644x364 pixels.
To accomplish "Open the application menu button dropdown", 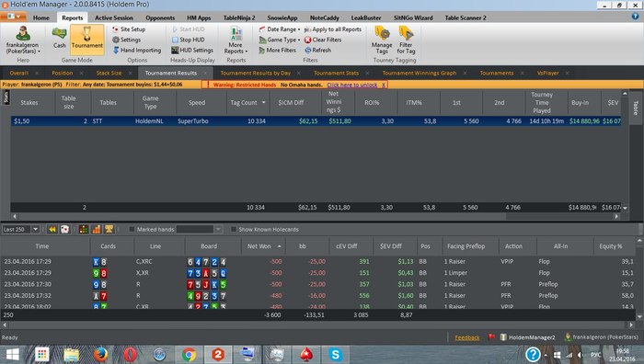I will [x=14, y=17].
